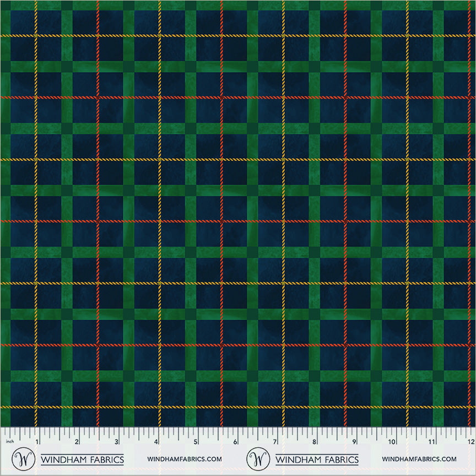
Task: Pick the number 4 ruler marking
Action: coord(156,442)
